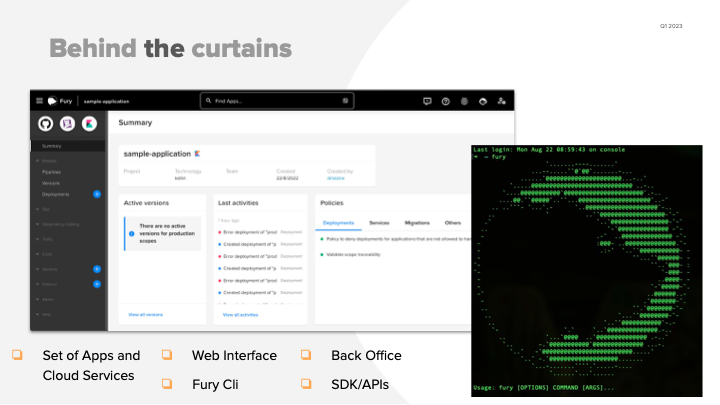This screenshot has height=405, width=720.
Task: Click the Back Office bullet text
Action: [366, 355]
